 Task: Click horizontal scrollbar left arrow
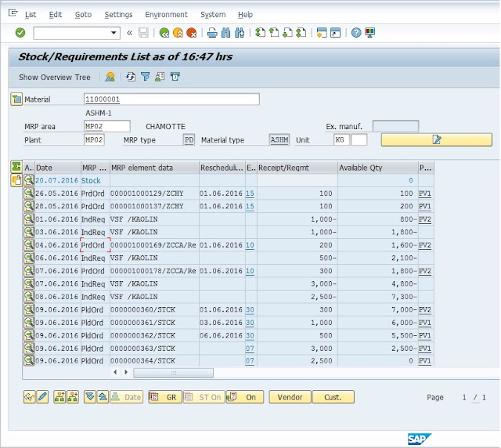115,372
